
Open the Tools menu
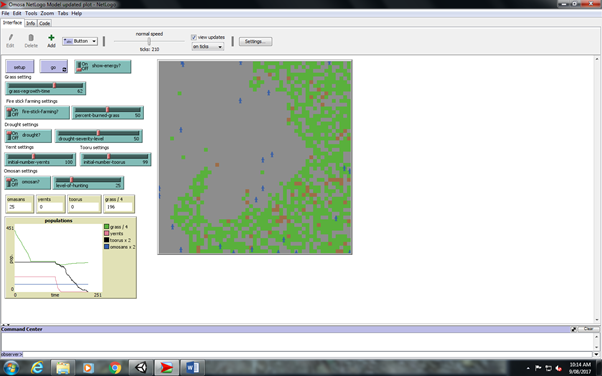31,13
